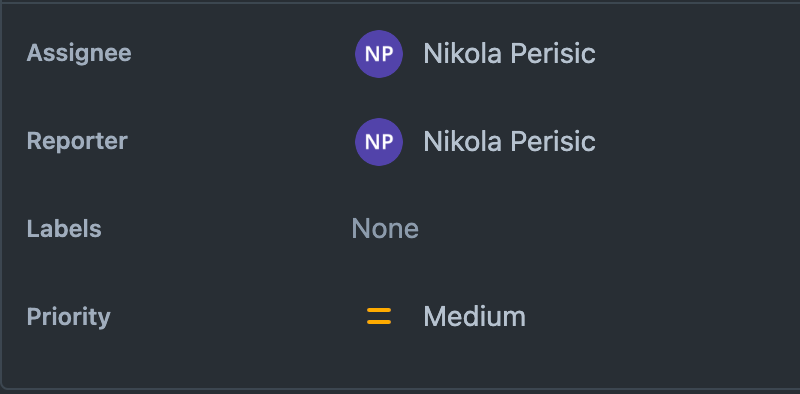The width and height of the screenshot is (800, 394).
Task: Select the Assignee field label
Action: [79, 53]
